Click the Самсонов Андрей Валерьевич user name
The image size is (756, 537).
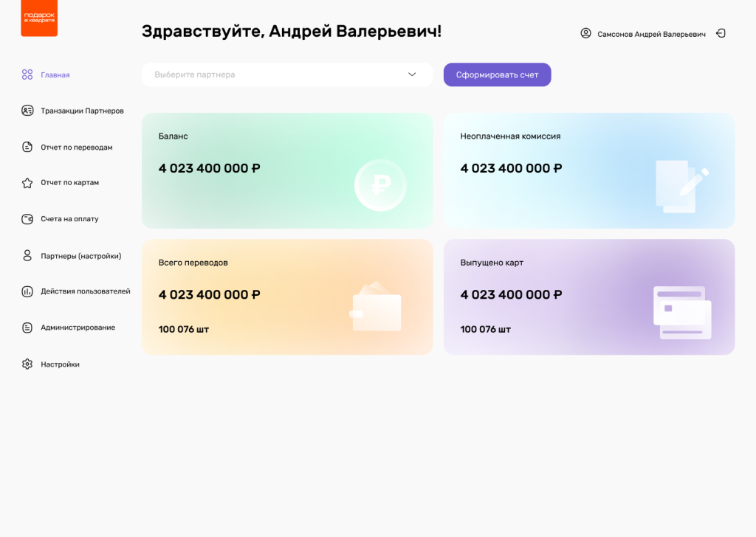click(651, 34)
